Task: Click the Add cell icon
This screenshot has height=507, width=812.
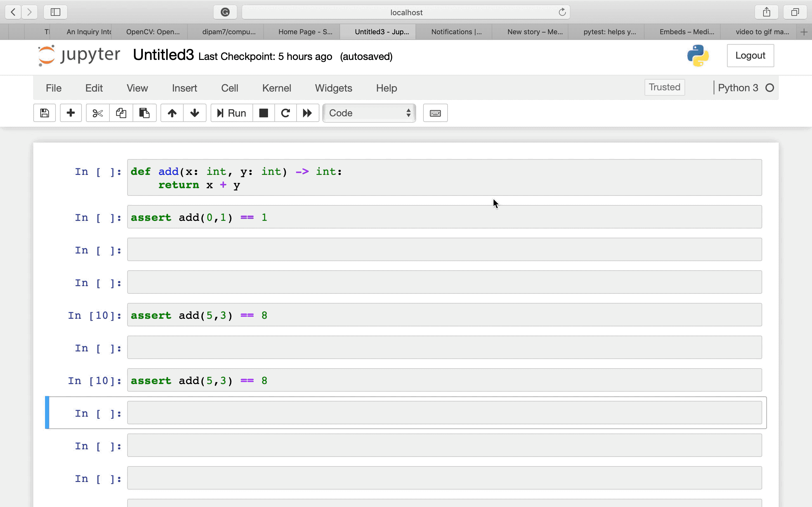Action: point(71,113)
